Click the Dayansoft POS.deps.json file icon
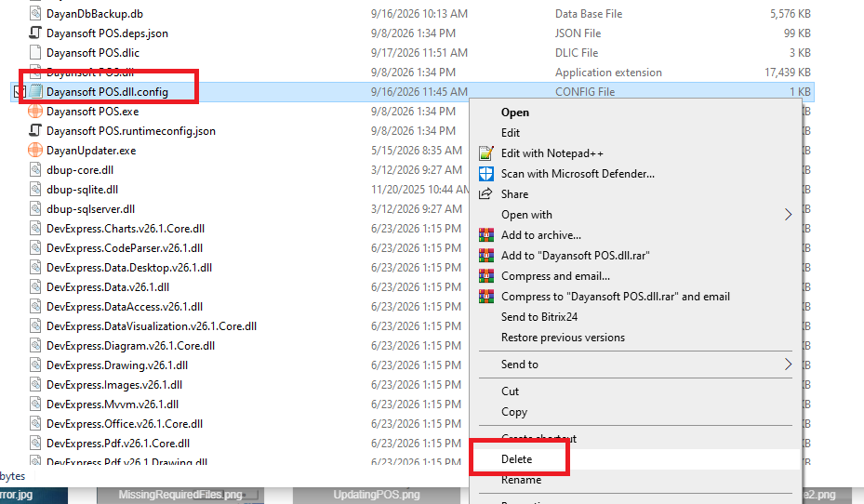864x504 pixels. coord(35,33)
